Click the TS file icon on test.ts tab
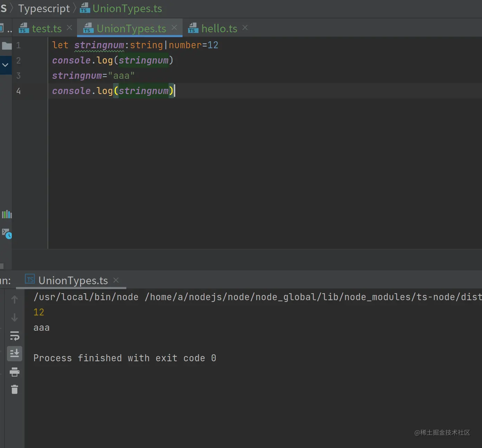The width and height of the screenshot is (482, 448). [x=24, y=28]
